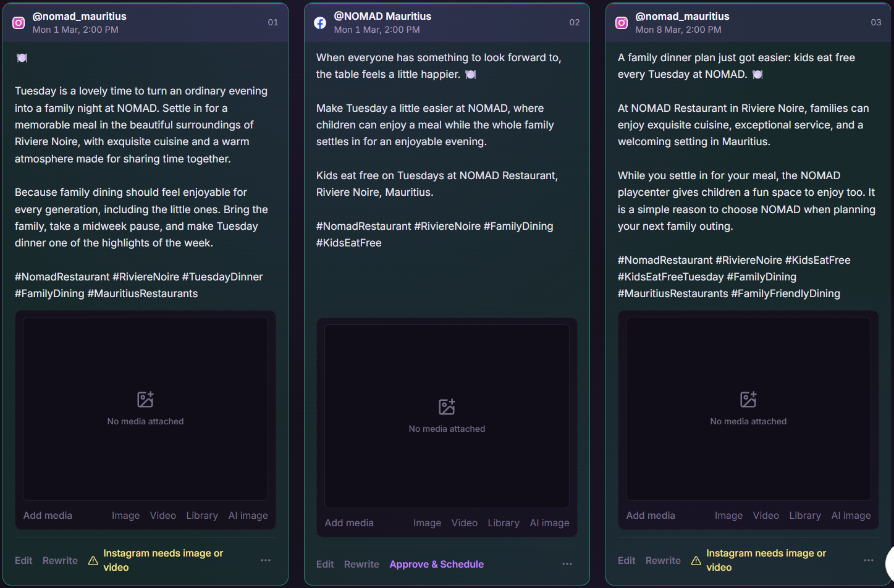The image size is (894, 588).
Task: Click the add-image icon in post 02 media area
Action: [447, 407]
